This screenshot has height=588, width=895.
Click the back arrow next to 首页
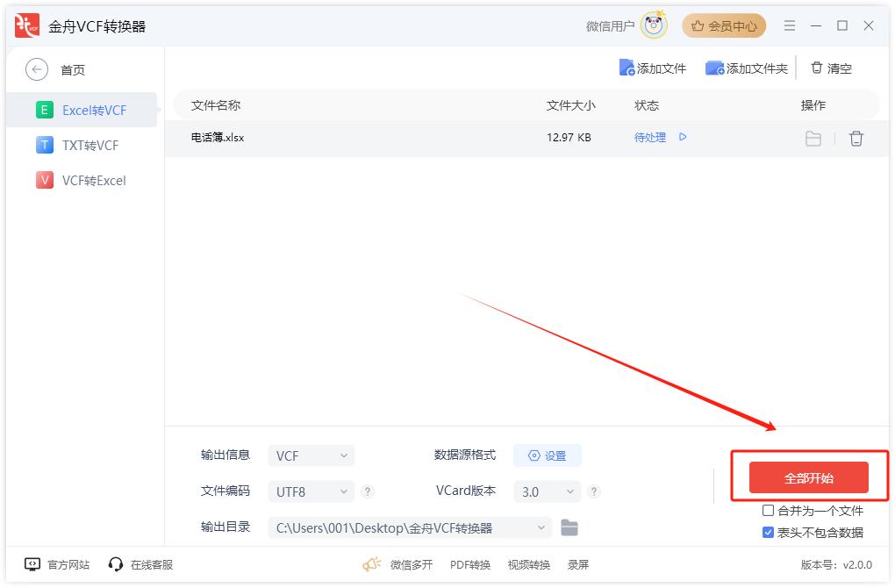37,70
